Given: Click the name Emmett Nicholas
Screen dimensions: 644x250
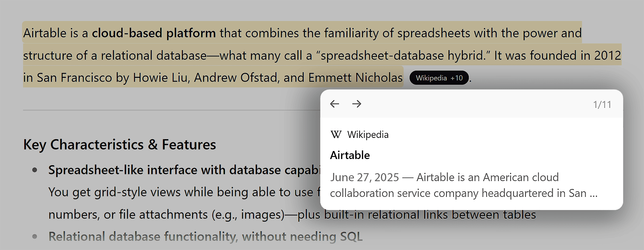Looking at the screenshot, I should (x=355, y=78).
